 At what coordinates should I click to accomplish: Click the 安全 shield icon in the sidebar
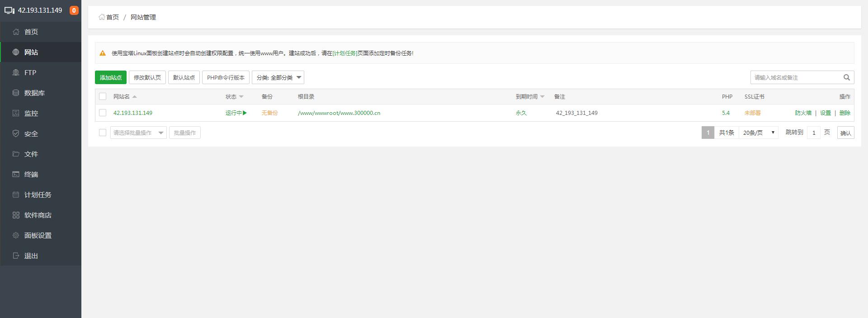tap(16, 133)
